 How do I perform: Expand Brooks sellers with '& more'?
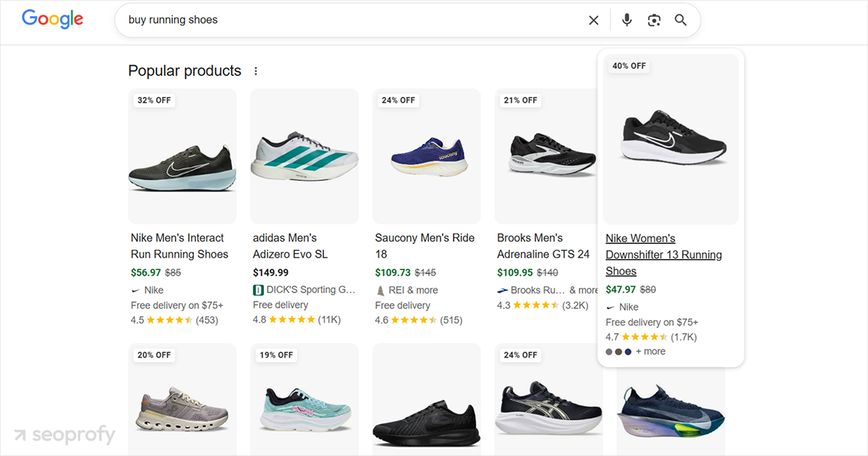tap(584, 290)
